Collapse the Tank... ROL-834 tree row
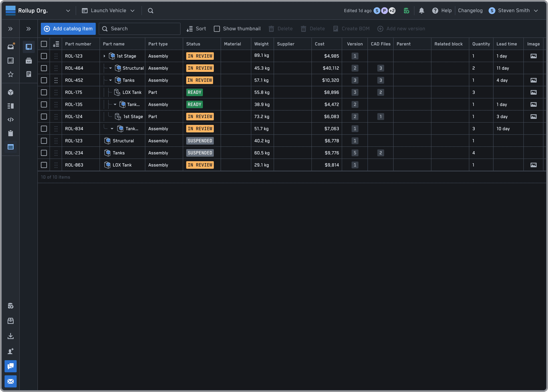This screenshot has height=392, width=548. [x=112, y=129]
